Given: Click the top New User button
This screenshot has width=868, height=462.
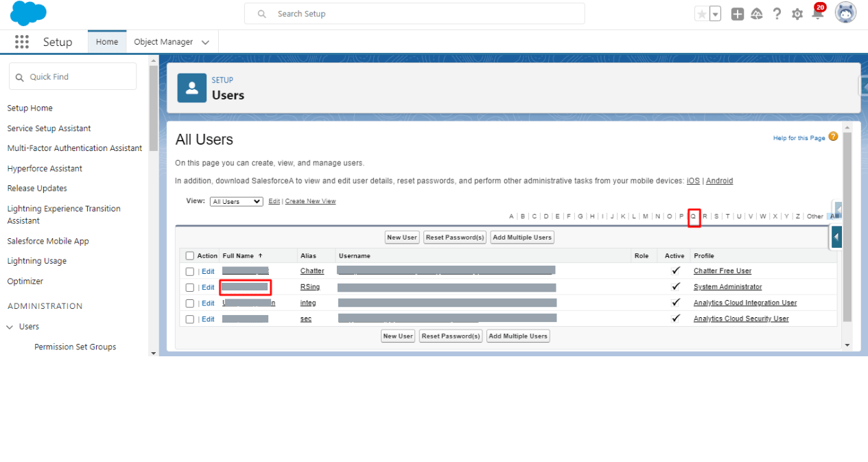Looking at the screenshot, I should [x=402, y=238].
